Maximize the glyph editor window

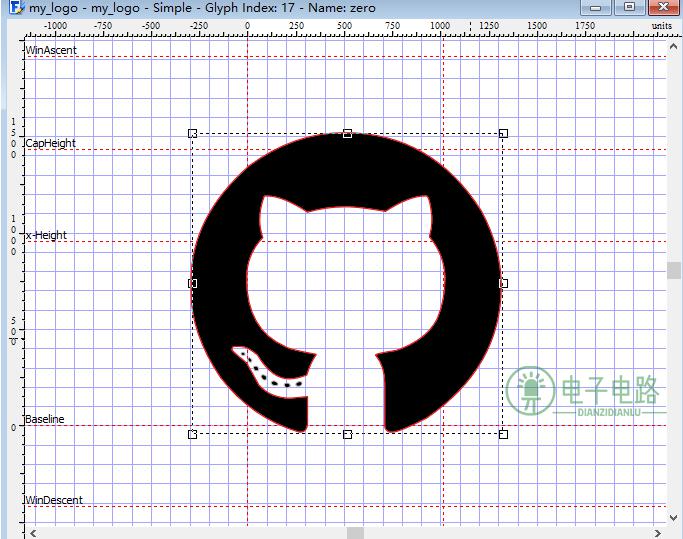tap(629, 7)
